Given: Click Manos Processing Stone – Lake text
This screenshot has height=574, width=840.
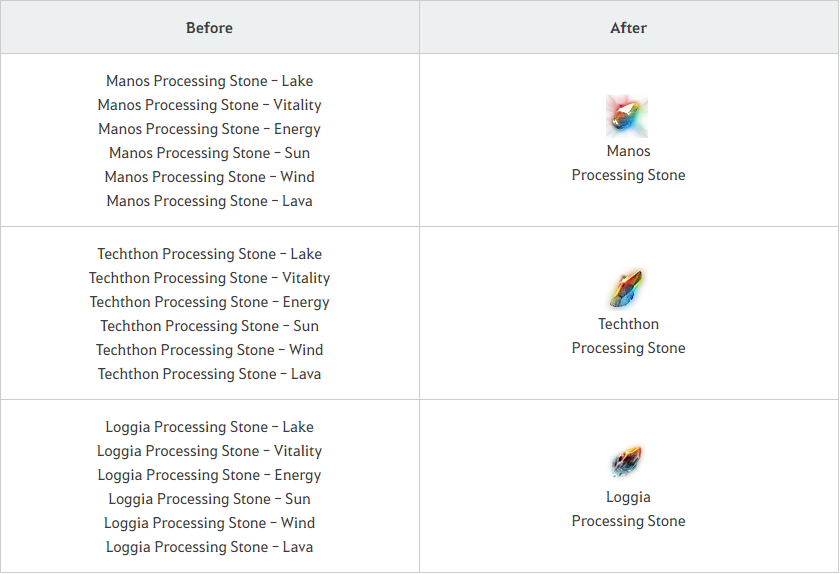Looking at the screenshot, I should [209, 81].
